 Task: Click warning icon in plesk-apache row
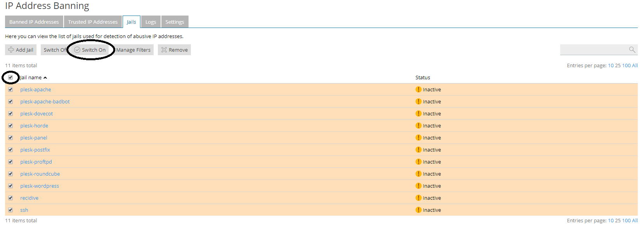(x=418, y=89)
